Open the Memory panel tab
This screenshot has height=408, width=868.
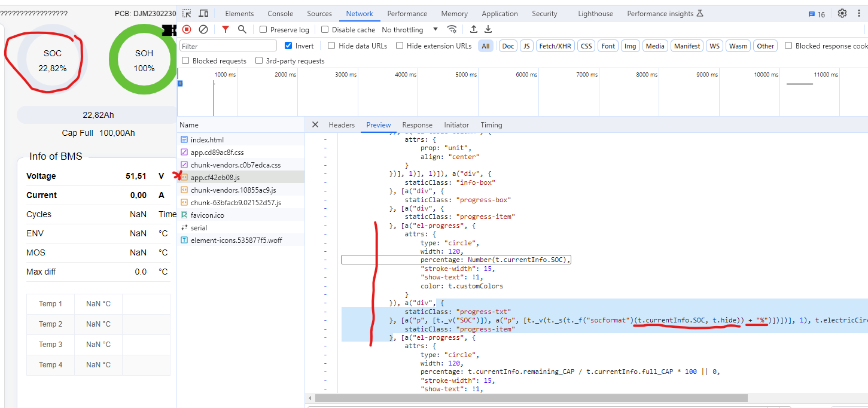[455, 14]
